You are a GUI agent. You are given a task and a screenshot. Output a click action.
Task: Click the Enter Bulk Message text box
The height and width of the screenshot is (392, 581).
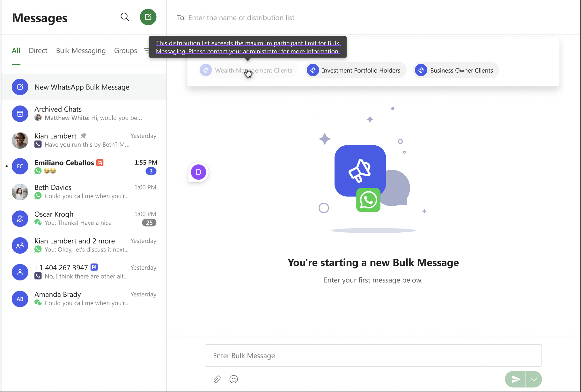(373, 356)
